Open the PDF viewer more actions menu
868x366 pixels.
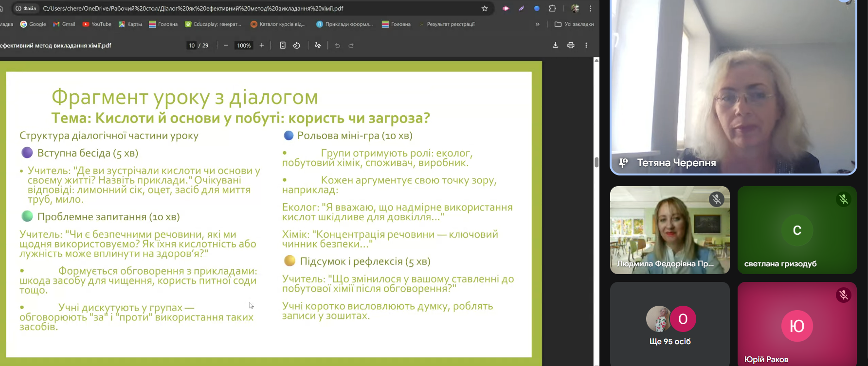586,45
